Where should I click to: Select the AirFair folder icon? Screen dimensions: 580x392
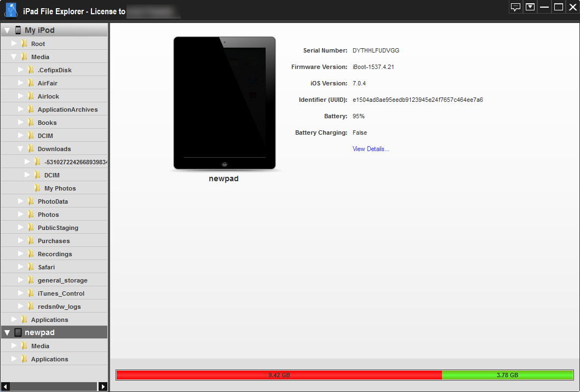31,83
